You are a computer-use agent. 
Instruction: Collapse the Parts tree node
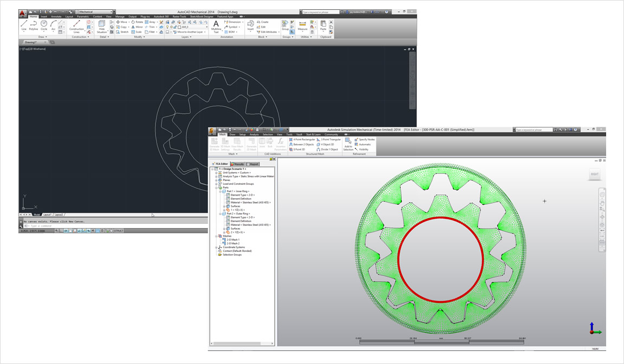216,187
